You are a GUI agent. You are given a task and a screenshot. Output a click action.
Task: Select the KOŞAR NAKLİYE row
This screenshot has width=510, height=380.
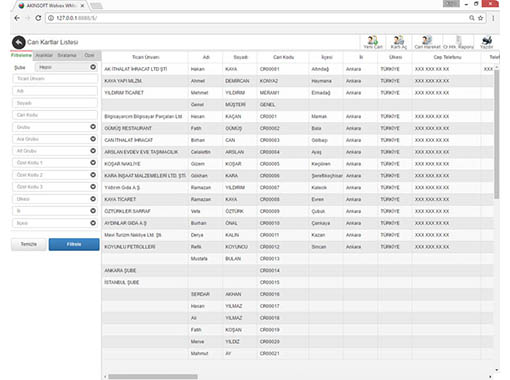click(x=298, y=164)
